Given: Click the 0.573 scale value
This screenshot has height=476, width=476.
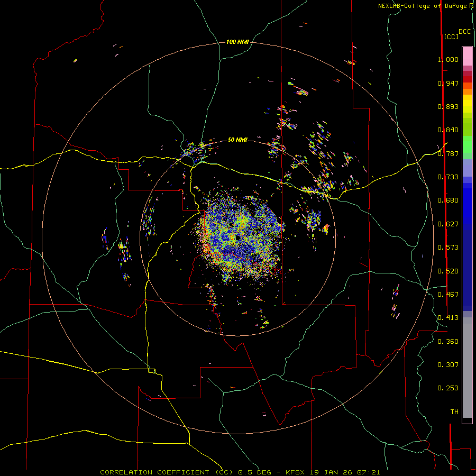Looking at the screenshot, I should pyautogui.click(x=448, y=248).
